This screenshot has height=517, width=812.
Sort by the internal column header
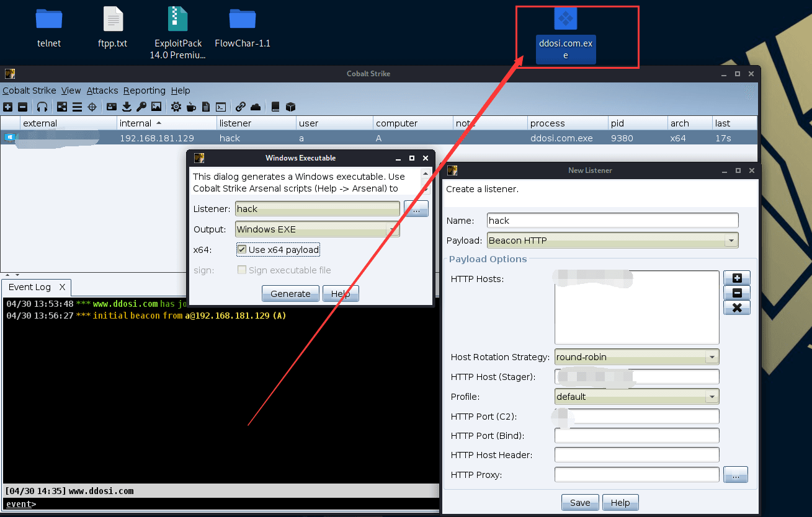coord(166,123)
